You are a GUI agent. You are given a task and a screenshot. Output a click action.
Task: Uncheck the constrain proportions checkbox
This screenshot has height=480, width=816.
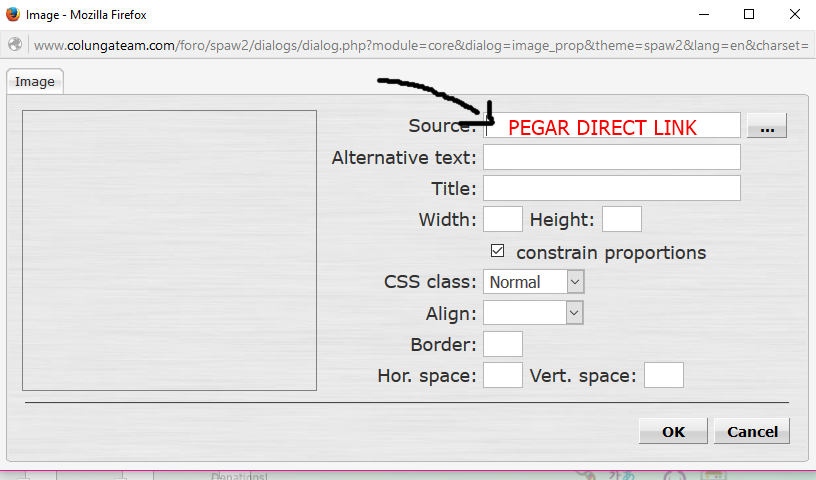(498, 251)
